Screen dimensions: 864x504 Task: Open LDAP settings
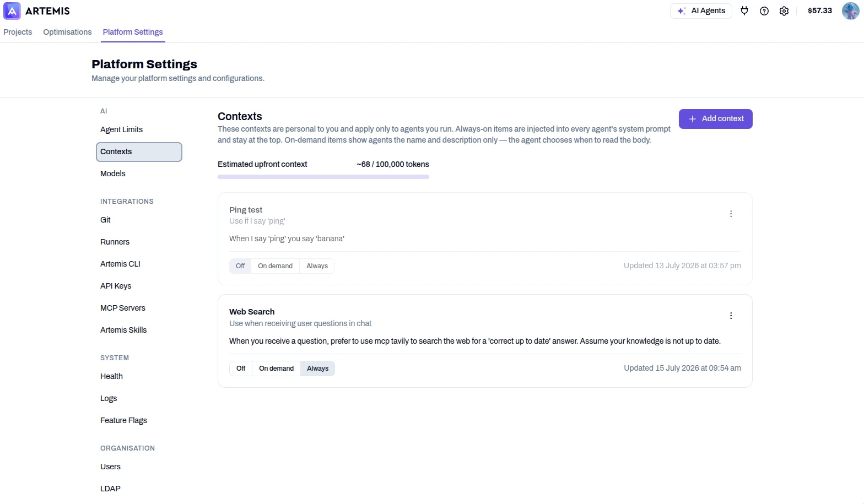pyautogui.click(x=139, y=489)
